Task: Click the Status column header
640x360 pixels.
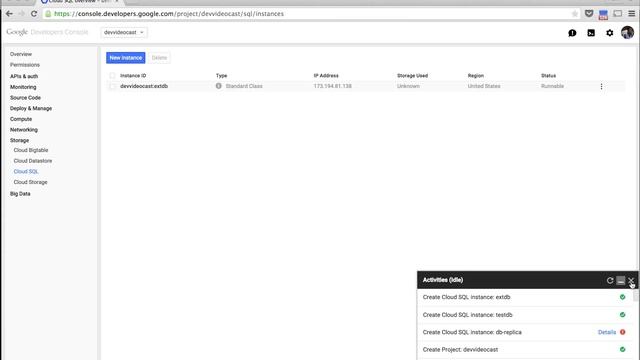Action: tap(549, 76)
